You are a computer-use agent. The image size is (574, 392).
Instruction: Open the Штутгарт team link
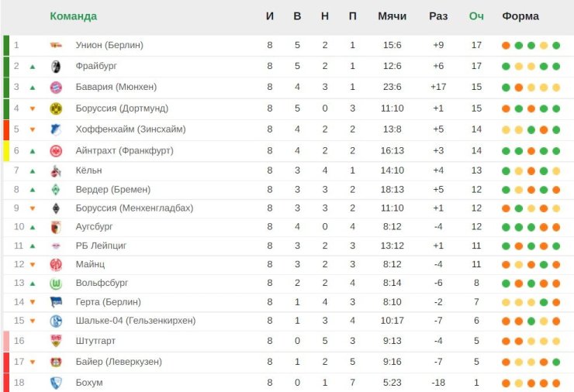(95, 341)
